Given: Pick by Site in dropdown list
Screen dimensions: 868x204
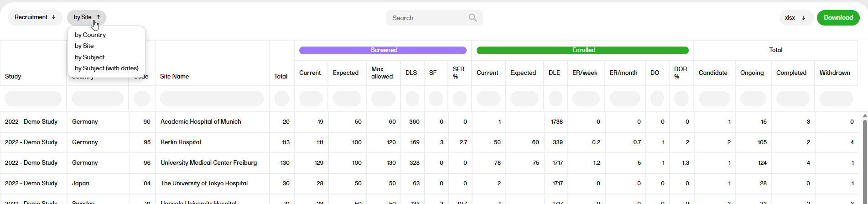Looking at the screenshot, I should click(x=84, y=46).
